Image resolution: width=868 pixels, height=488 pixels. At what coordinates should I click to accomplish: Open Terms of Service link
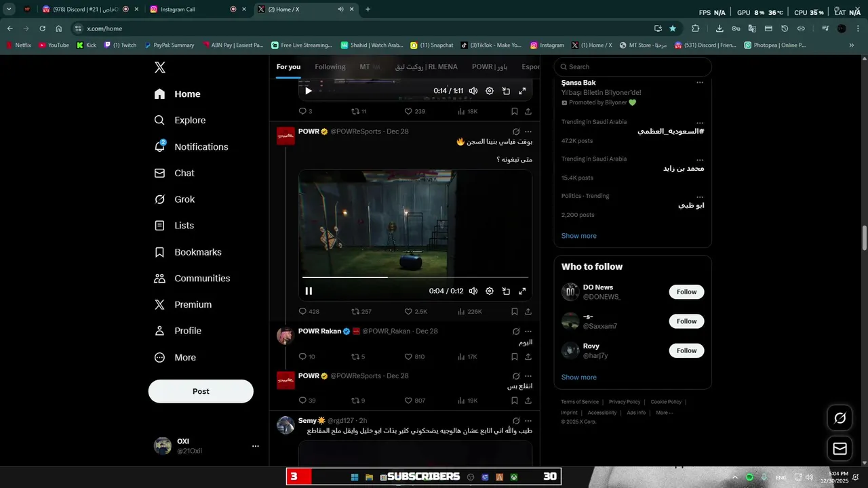[x=580, y=402]
